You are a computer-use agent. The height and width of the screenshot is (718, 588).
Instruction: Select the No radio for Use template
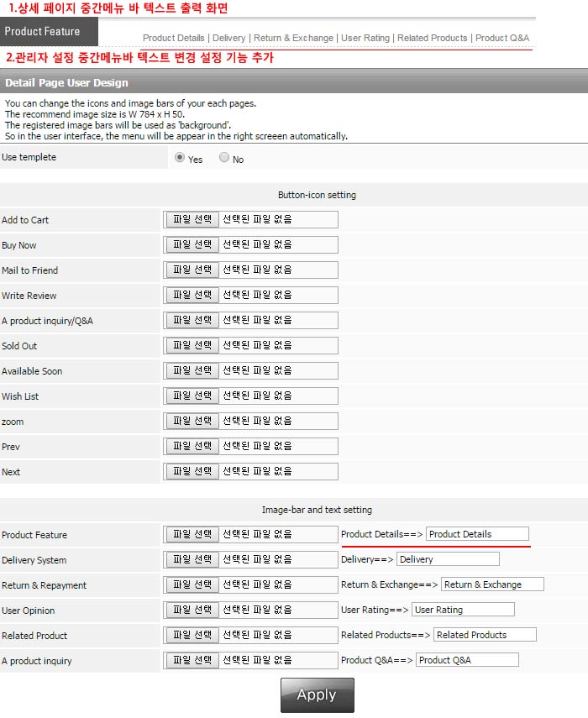[x=224, y=158]
